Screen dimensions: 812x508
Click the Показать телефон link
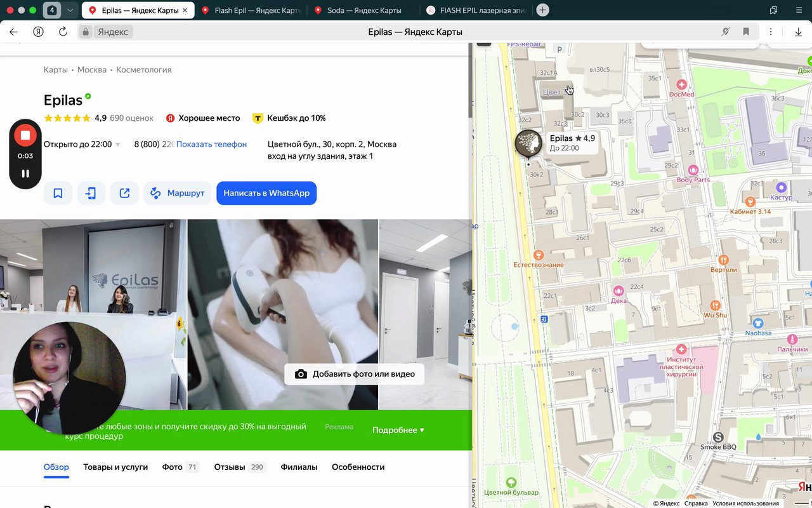pos(211,144)
